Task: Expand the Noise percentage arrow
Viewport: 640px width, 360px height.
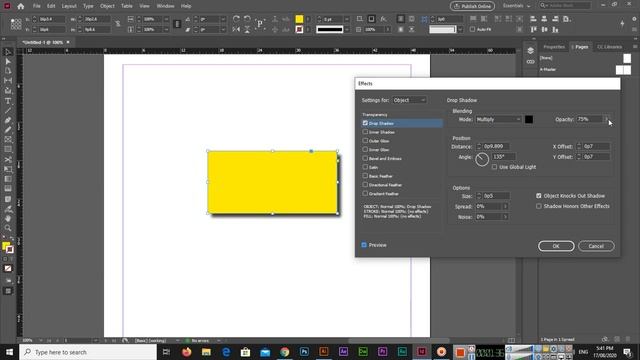Action: (x=505, y=217)
